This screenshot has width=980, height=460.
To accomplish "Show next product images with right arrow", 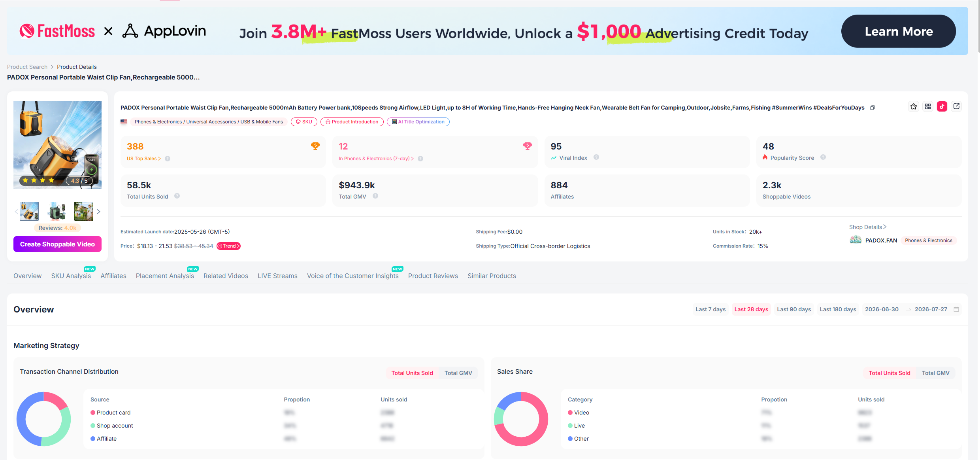I will point(98,212).
